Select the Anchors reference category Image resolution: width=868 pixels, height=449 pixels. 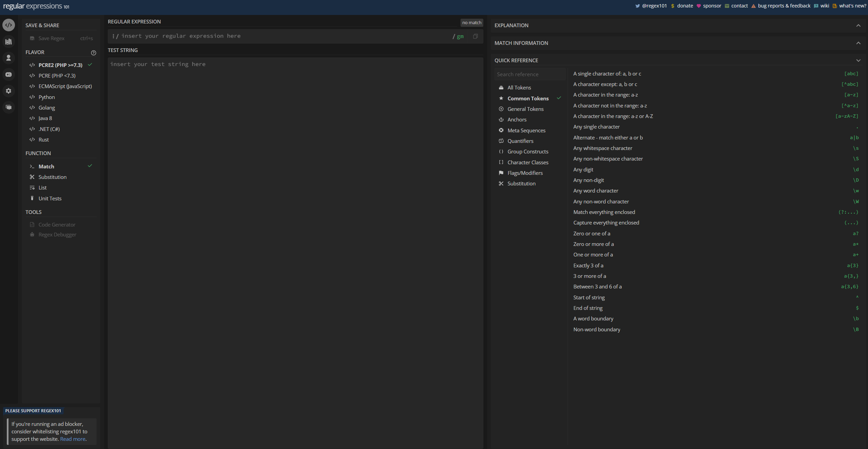[x=517, y=120]
